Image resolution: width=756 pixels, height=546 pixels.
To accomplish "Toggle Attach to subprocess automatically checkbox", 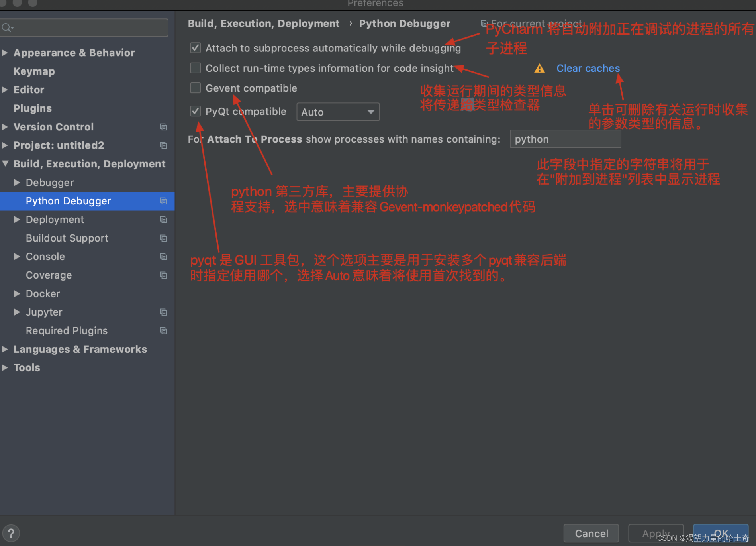I will [195, 48].
